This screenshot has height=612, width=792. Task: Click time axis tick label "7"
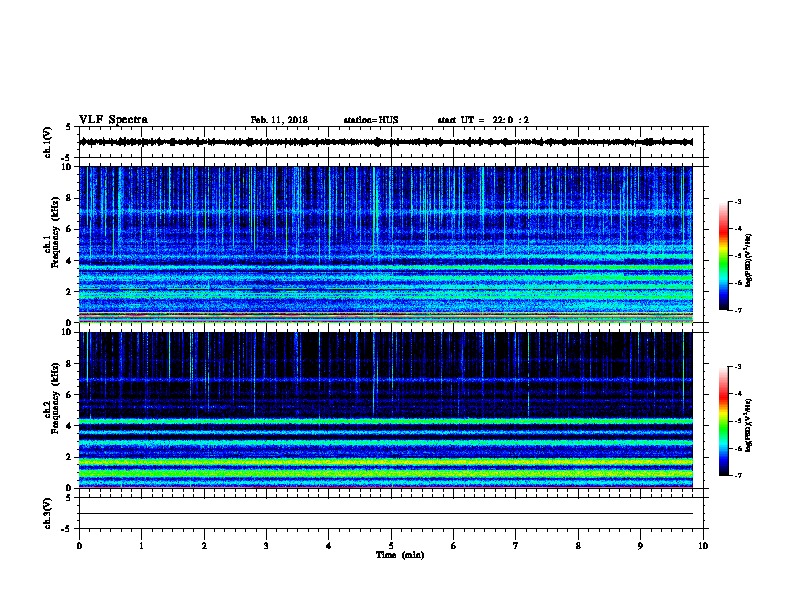tap(516, 546)
